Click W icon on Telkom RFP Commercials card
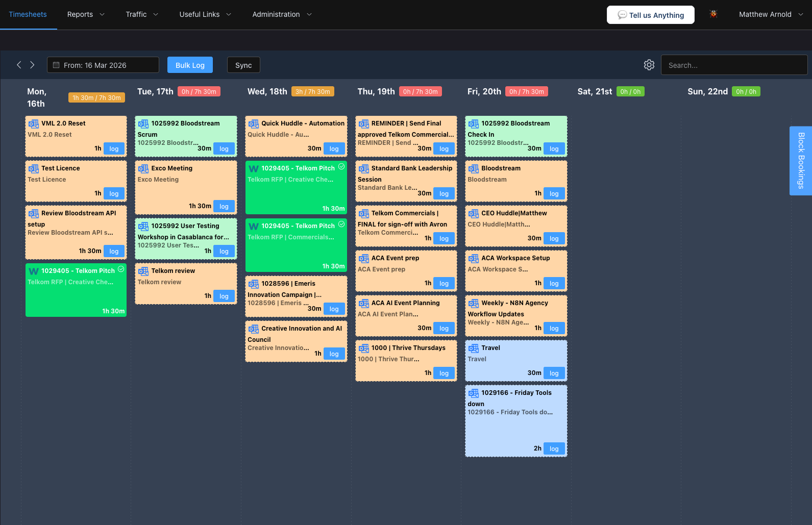 click(x=254, y=226)
